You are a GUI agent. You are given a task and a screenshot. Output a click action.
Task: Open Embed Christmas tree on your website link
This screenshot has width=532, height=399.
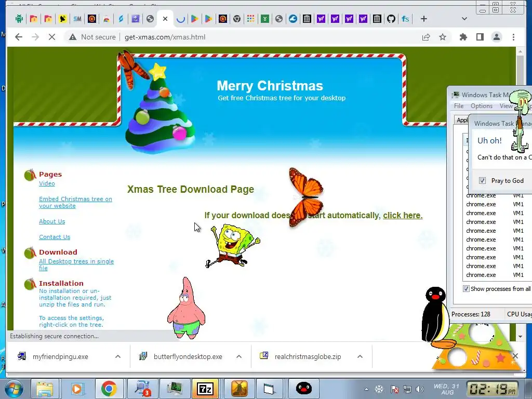[x=75, y=202]
